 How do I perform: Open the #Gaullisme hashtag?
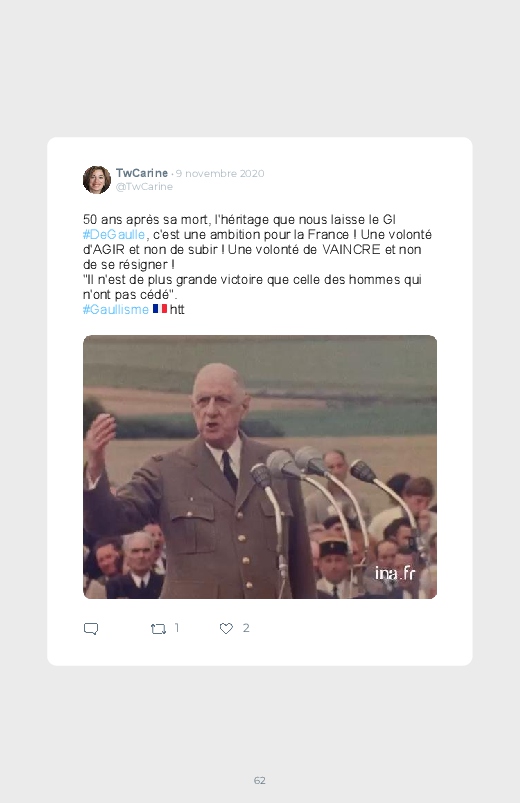tap(116, 309)
